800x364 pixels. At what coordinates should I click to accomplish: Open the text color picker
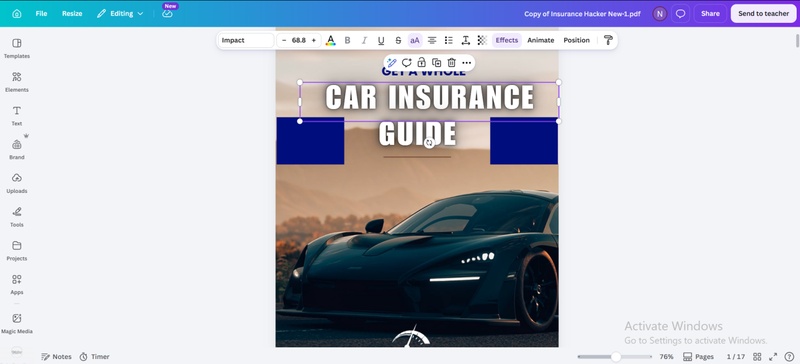pos(331,40)
